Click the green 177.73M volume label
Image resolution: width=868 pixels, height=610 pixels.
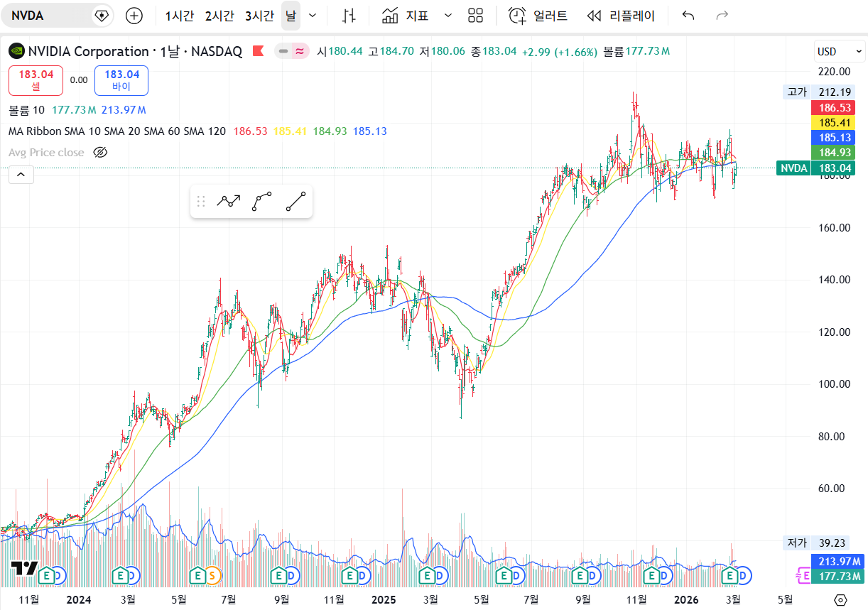pos(837,576)
